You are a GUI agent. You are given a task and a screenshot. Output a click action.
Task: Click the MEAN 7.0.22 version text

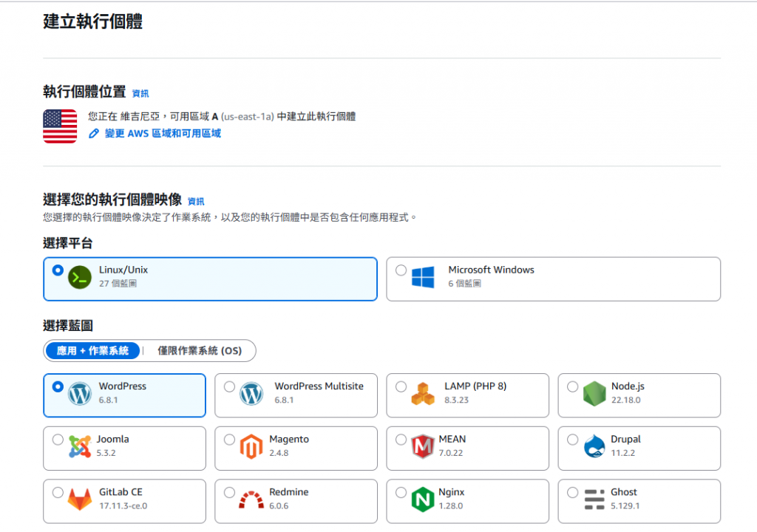[x=451, y=453]
